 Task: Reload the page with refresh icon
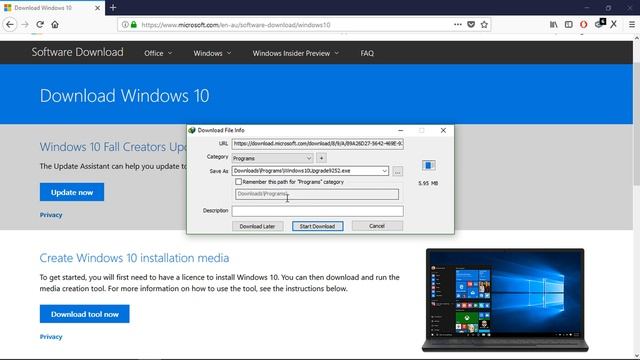click(x=40, y=24)
